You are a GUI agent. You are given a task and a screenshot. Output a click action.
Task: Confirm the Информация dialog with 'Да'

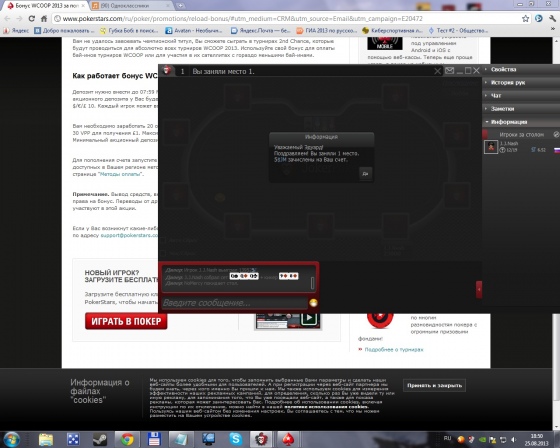365,174
